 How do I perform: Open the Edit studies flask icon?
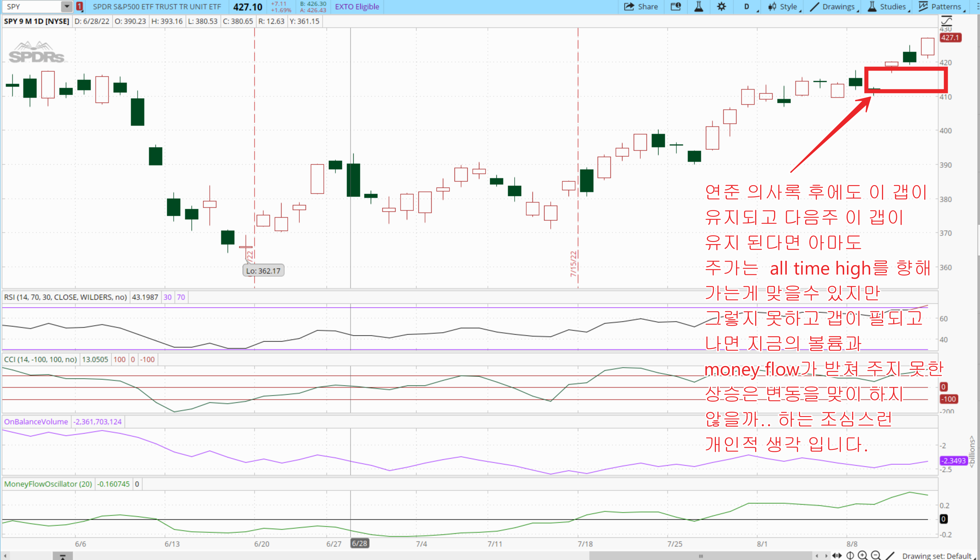pyautogui.click(x=698, y=7)
